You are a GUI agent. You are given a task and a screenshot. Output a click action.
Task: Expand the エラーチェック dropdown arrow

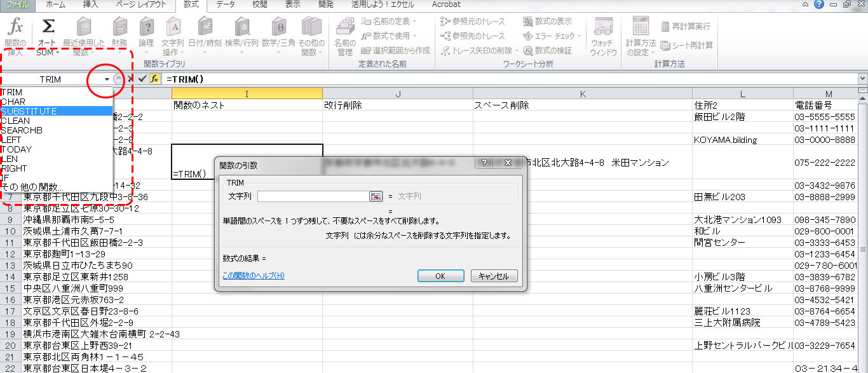point(580,36)
